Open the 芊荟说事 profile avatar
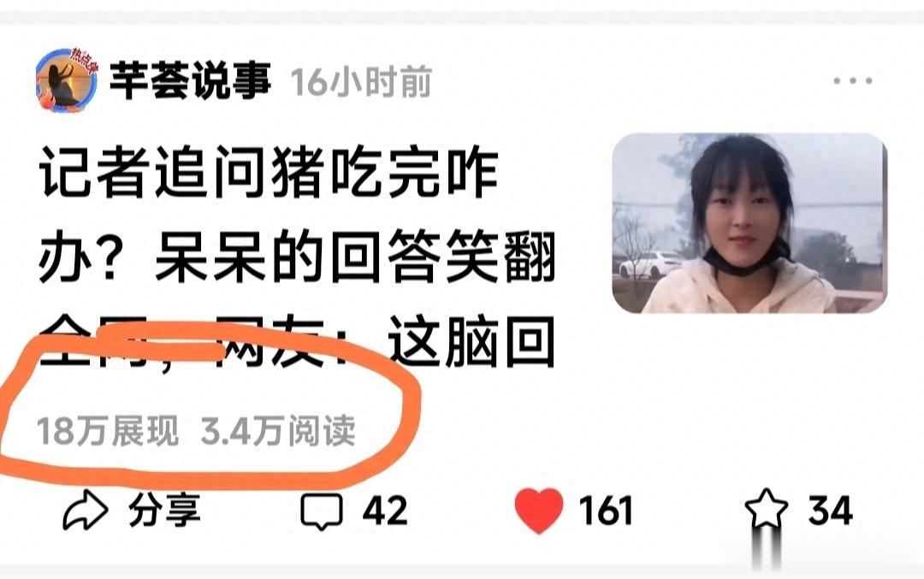Screen dimensions: 924x579 [x=66, y=80]
